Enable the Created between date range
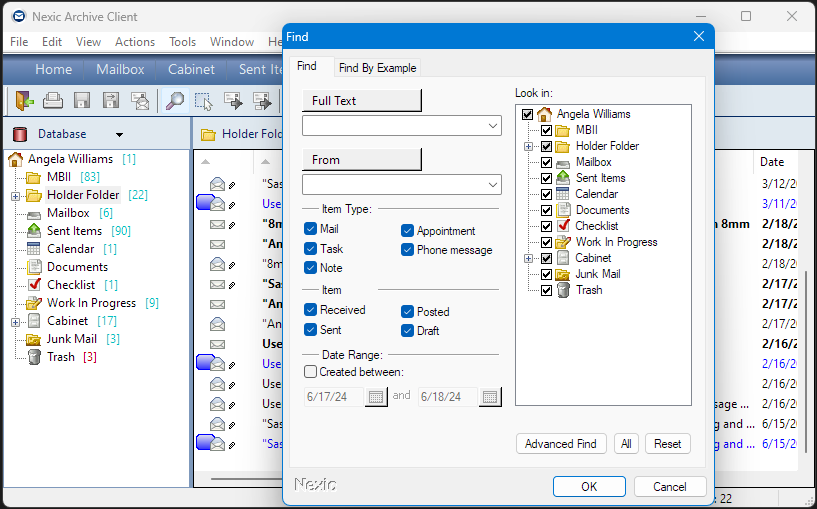817x509 pixels. [311, 372]
